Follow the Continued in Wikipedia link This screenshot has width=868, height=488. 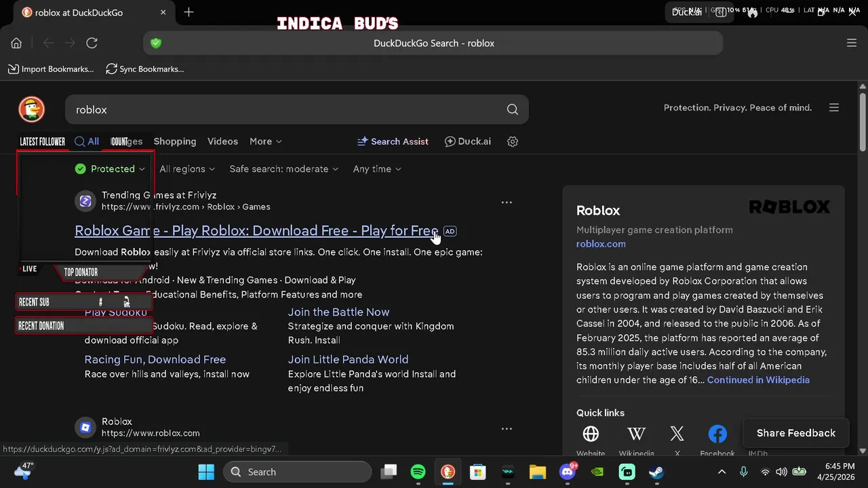(758, 380)
